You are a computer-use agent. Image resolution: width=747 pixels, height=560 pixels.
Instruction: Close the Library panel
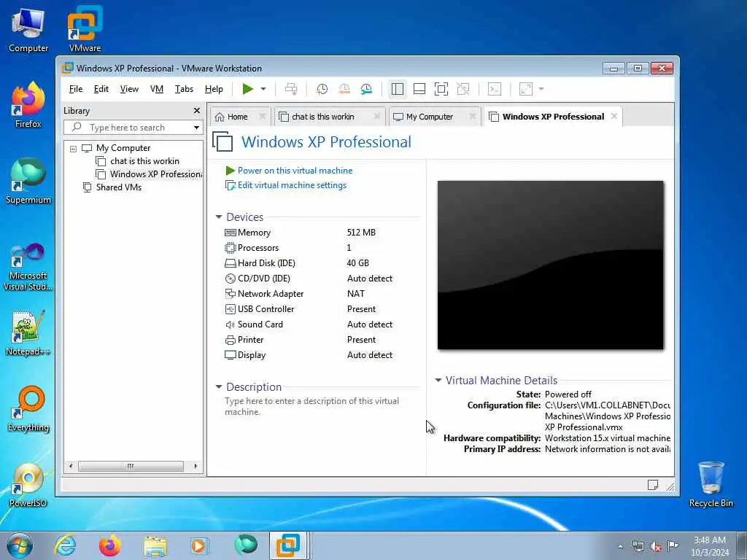coord(197,111)
